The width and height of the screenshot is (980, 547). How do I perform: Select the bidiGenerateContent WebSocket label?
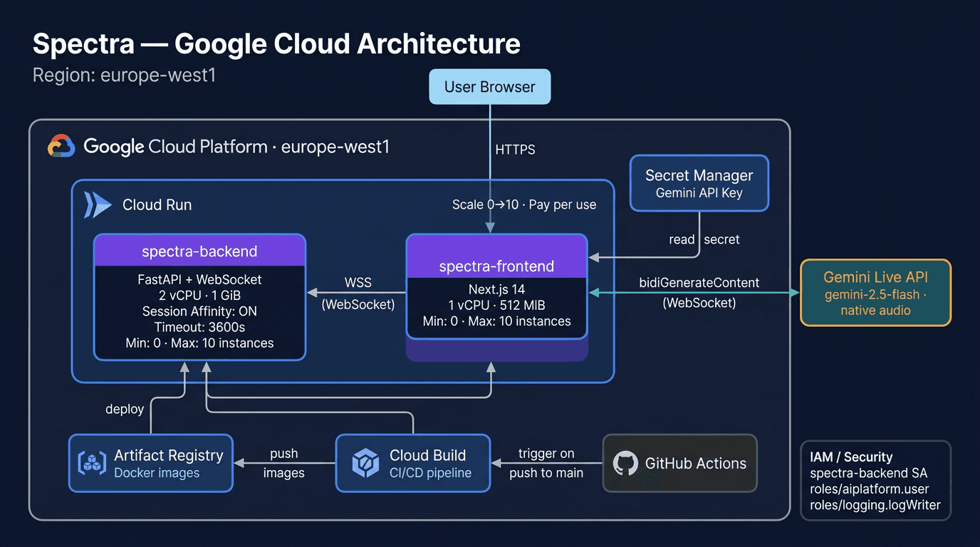699,292
